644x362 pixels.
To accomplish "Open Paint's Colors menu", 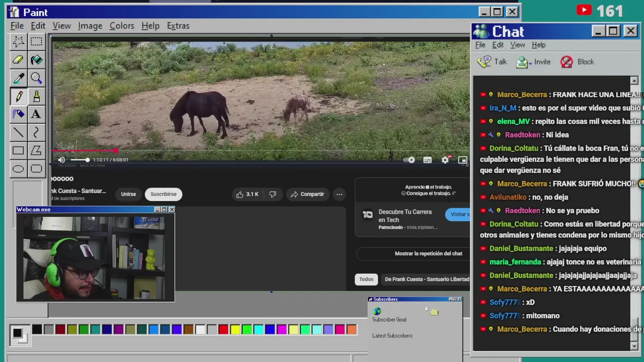I will (122, 26).
